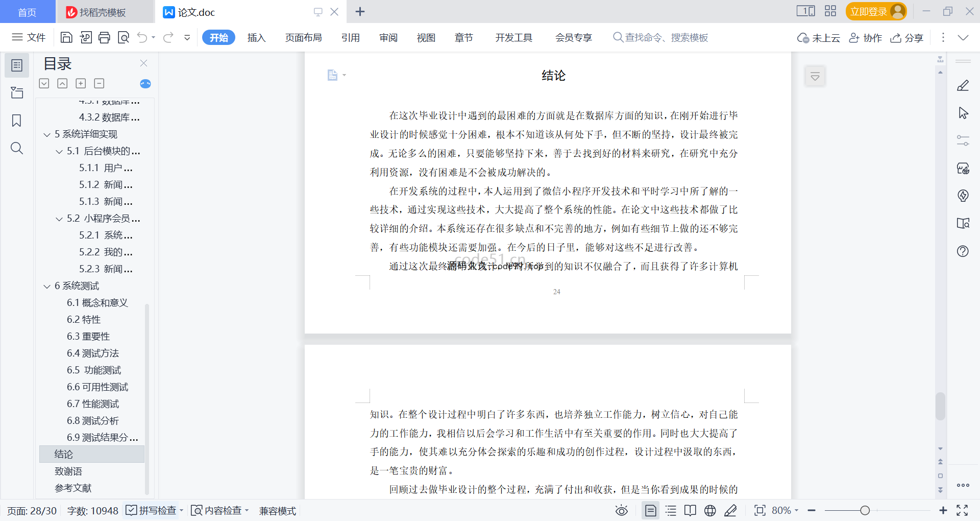Collapse the '5.2 小程序会员' outline node
The image size is (980, 521).
[59, 219]
